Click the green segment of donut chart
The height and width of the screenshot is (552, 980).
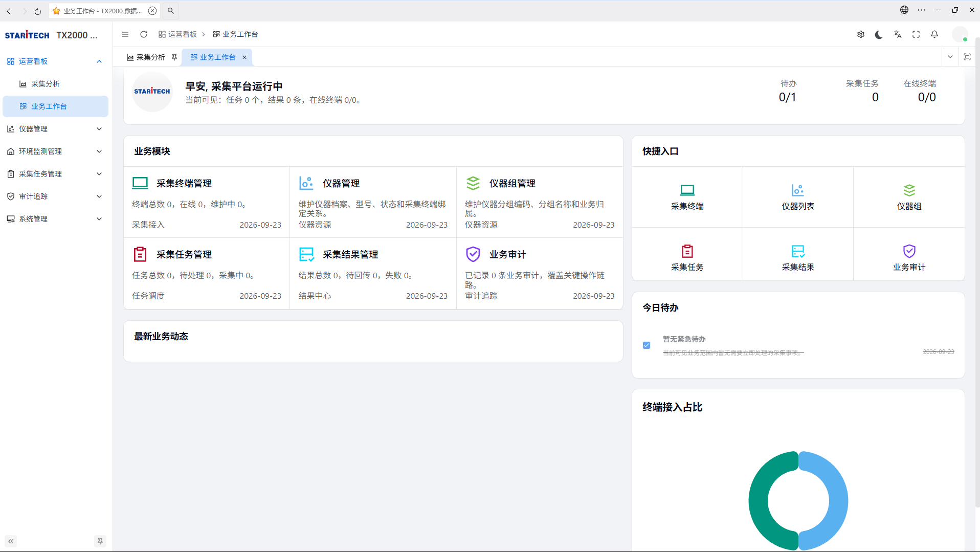coord(759,500)
